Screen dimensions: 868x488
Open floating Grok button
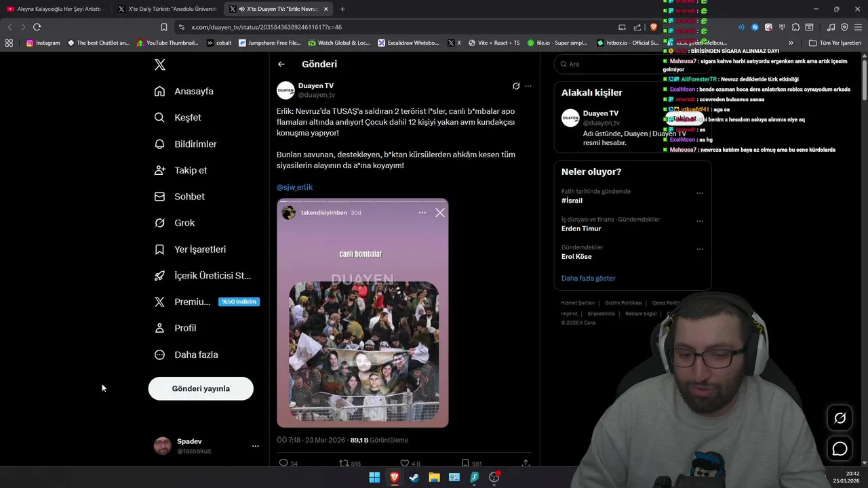[x=840, y=418]
